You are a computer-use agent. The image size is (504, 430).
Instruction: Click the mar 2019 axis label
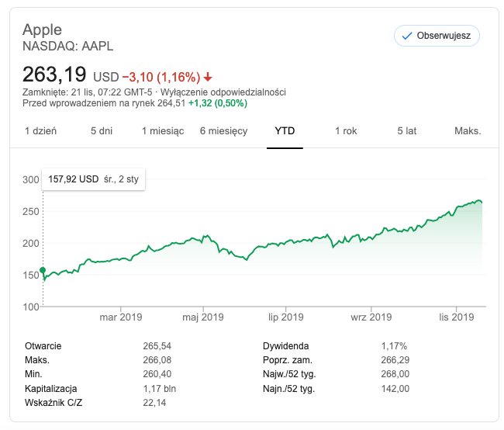121,317
